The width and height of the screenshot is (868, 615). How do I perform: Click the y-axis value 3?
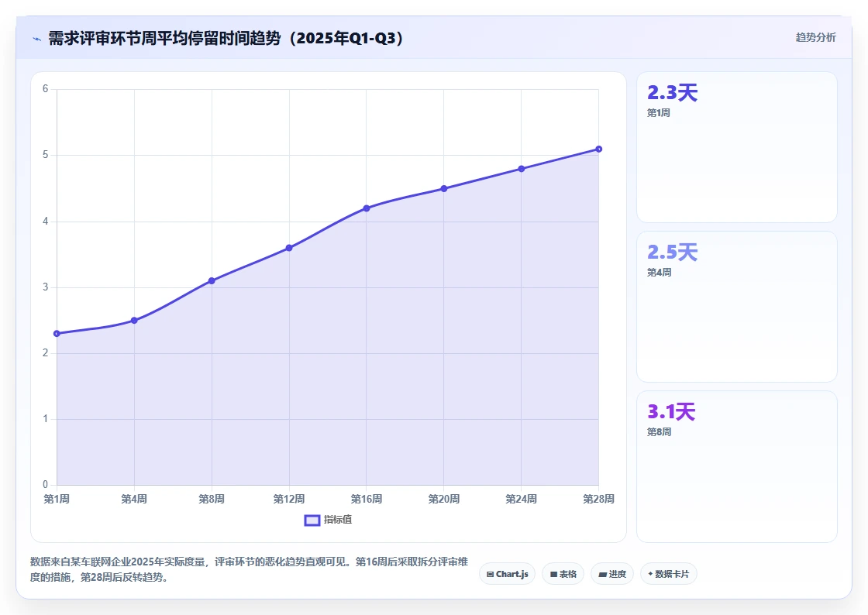click(x=46, y=287)
